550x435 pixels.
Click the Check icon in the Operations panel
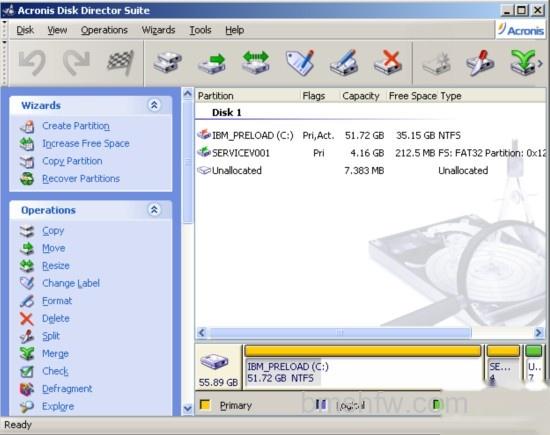pos(27,371)
